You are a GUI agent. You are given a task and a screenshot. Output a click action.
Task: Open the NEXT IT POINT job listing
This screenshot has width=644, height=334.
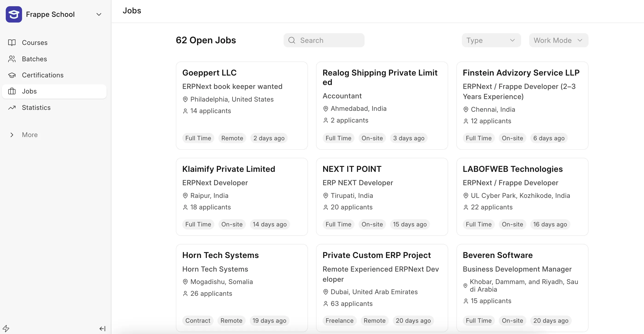point(382,197)
